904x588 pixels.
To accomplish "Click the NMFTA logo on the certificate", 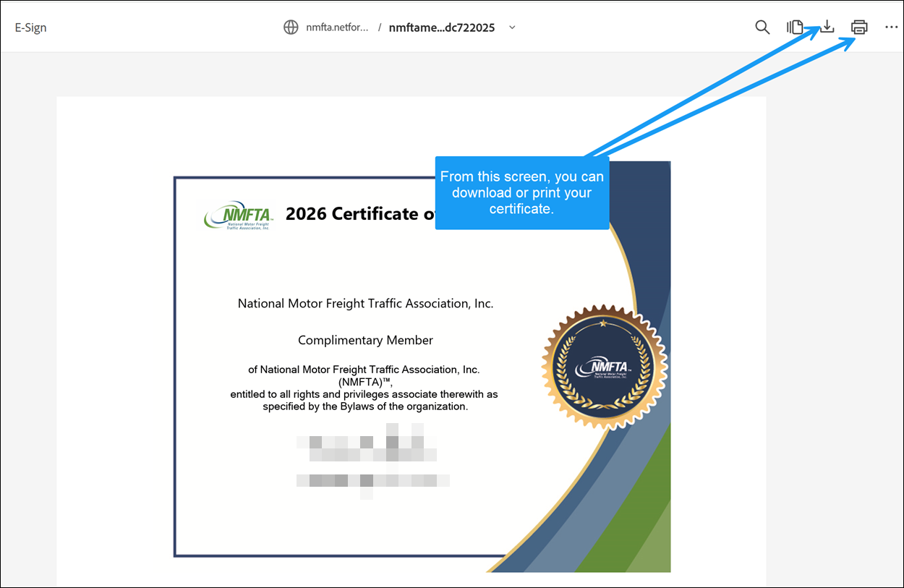I will [238, 215].
